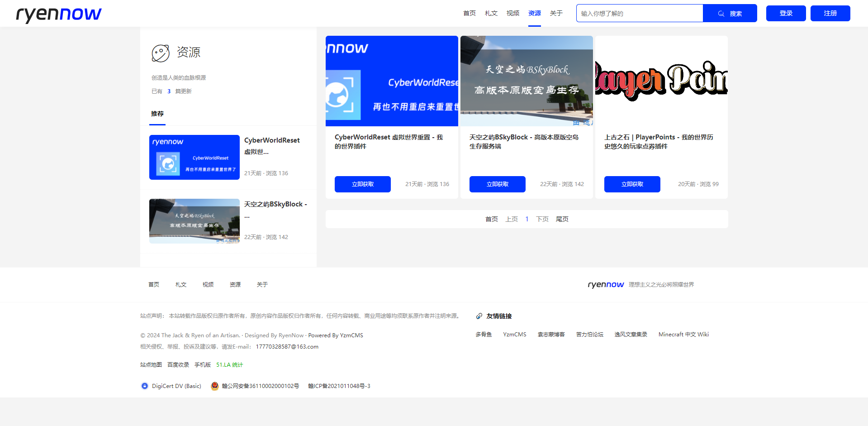Open footer 关于 link
This screenshot has height=426, width=868.
coord(262,285)
